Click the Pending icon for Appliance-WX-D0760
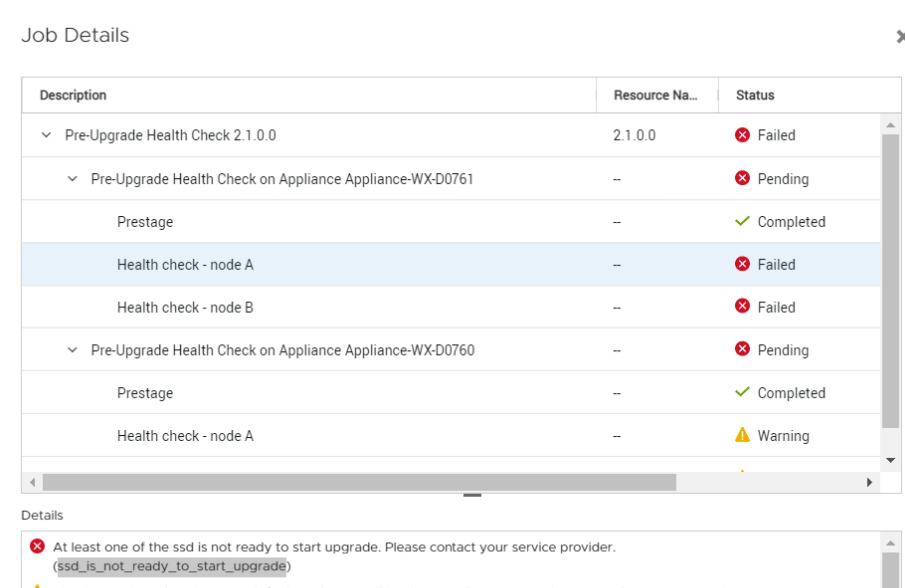This screenshot has width=905, height=588. (x=741, y=349)
